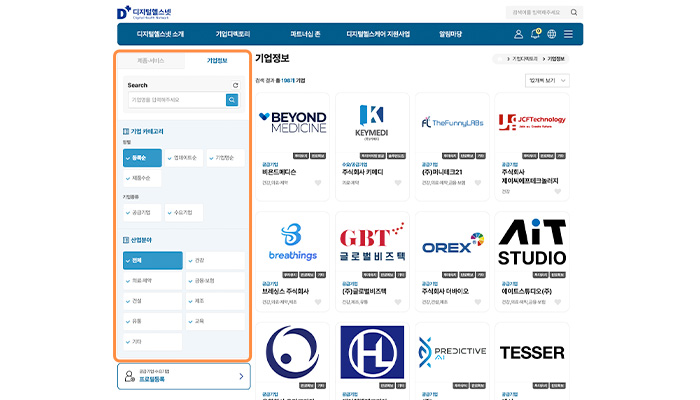This screenshot has height=400, width=700.
Task: Click the heart icon on TheFunnyLABs card
Action: (x=478, y=183)
